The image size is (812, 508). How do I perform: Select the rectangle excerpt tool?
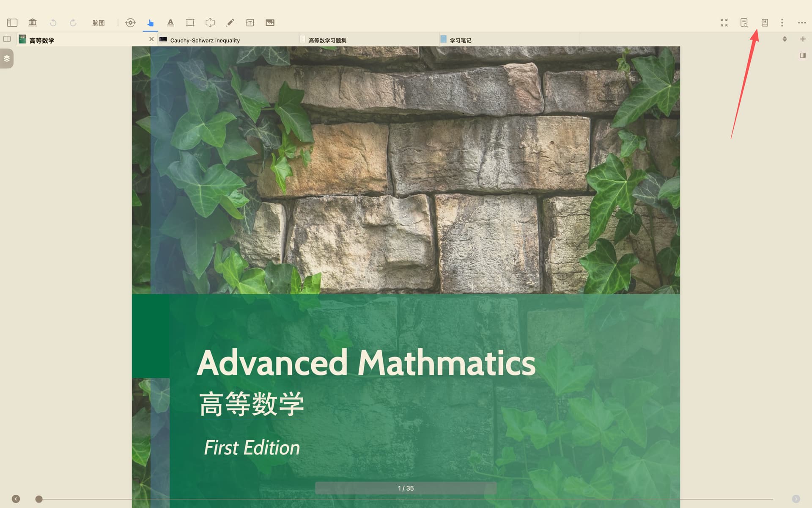[190, 23]
